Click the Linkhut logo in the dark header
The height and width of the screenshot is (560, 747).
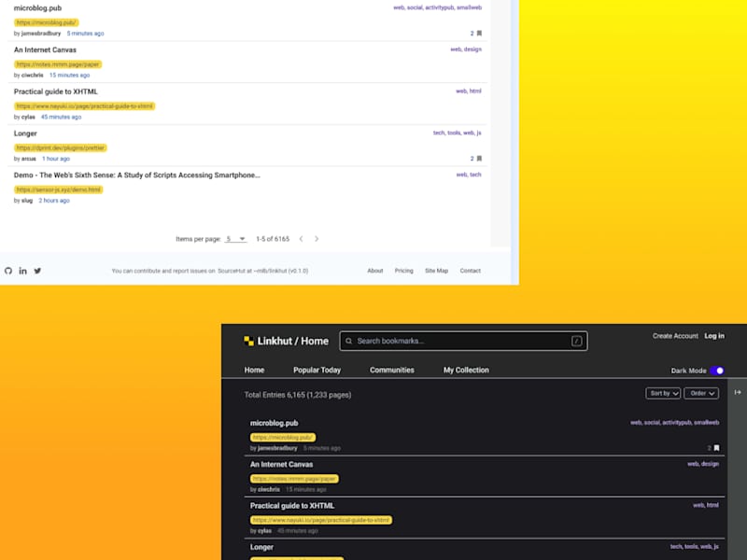point(248,341)
